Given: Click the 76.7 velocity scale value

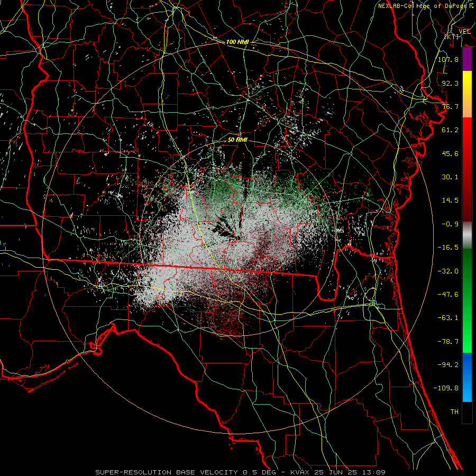Looking at the screenshot, I should (x=450, y=106).
